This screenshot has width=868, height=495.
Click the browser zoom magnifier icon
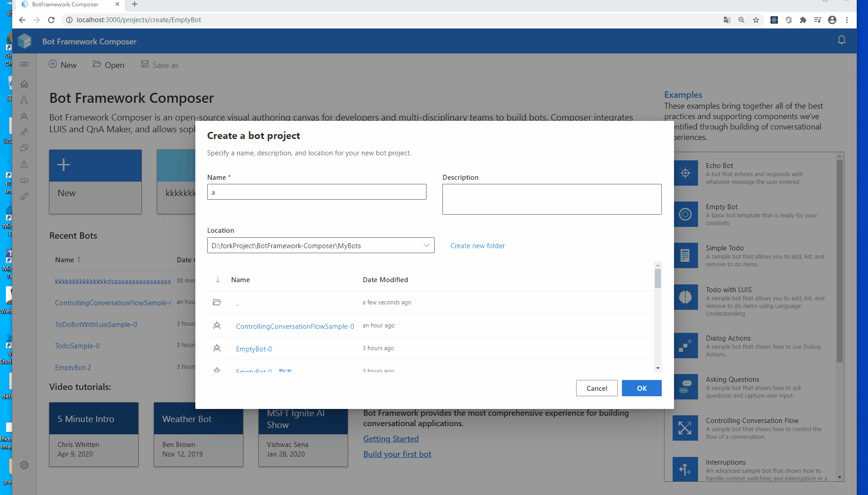(x=742, y=20)
